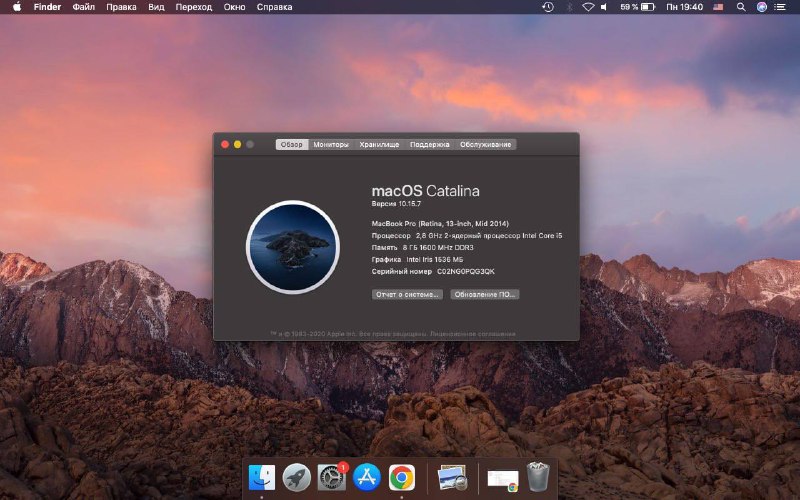Close the About This Mac window
This screenshot has height=500, width=800.
pos(225,144)
